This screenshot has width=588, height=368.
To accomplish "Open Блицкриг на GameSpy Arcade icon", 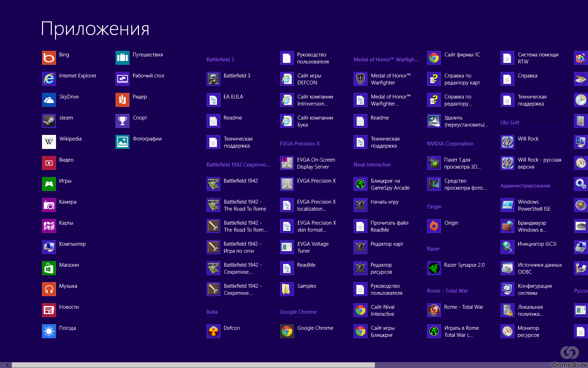I will click(x=360, y=184).
